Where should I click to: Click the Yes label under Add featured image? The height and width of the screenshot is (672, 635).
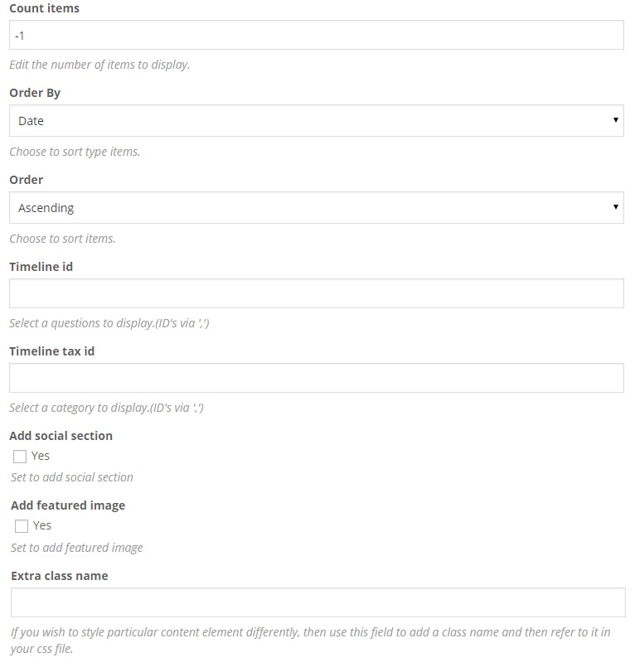(x=42, y=525)
